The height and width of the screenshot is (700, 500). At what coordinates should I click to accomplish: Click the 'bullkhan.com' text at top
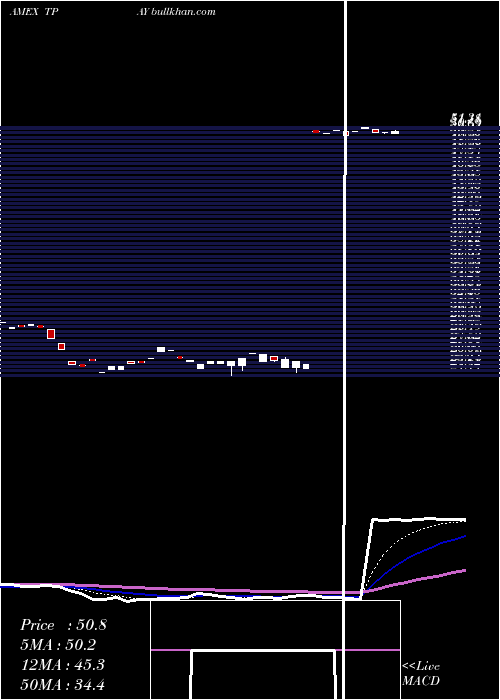click(x=184, y=12)
